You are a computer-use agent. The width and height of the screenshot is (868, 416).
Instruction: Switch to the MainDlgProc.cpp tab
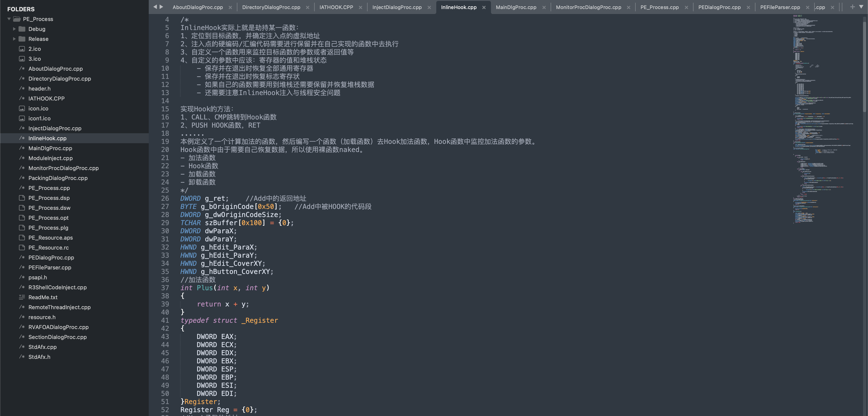(x=516, y=7)
